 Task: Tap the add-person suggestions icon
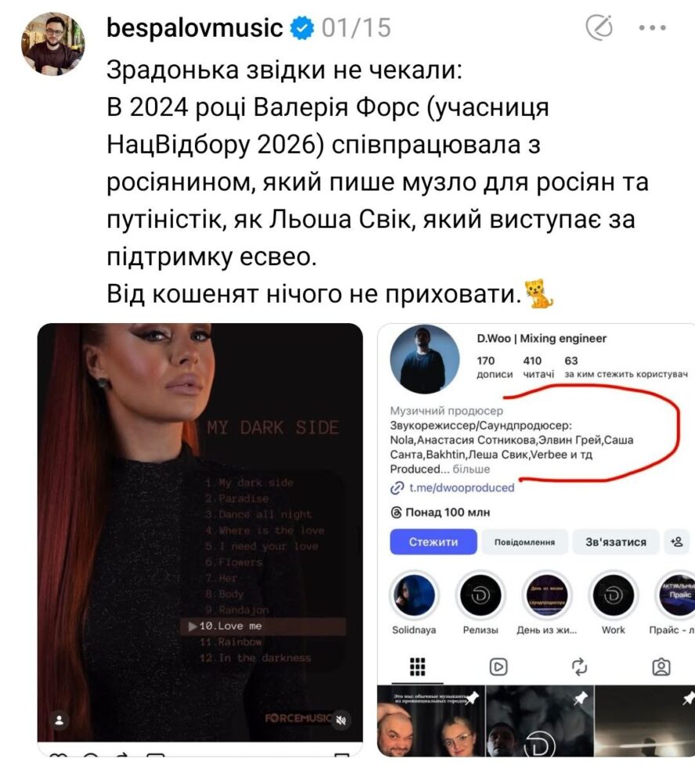678,542
